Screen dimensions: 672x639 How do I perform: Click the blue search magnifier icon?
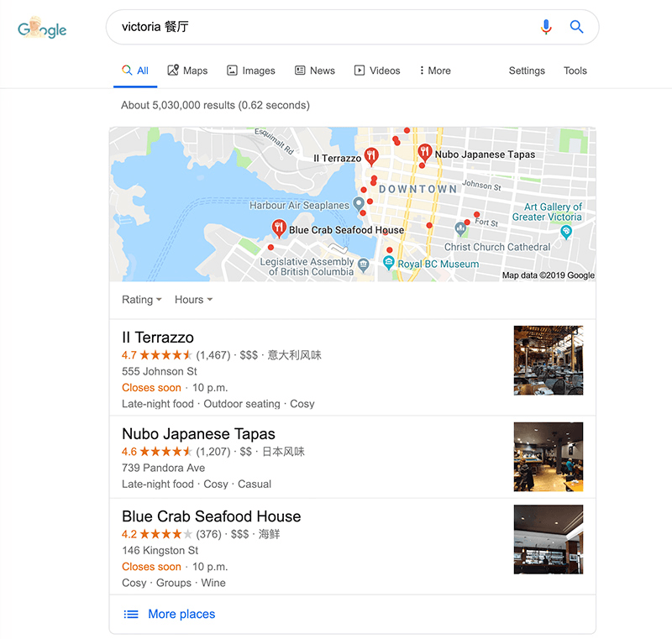coord(576,27)
